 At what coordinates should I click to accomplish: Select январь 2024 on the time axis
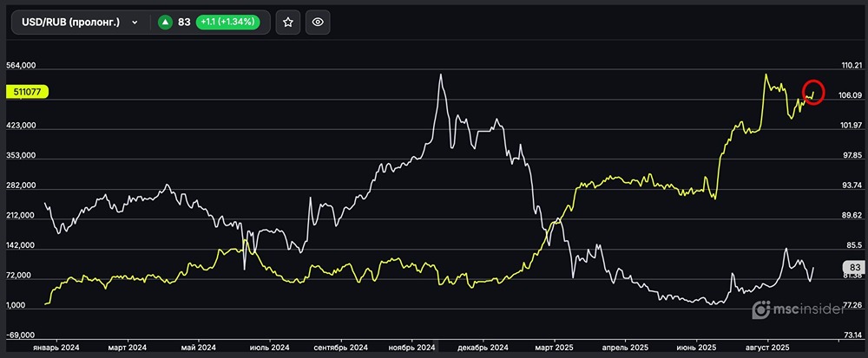click(56, 347)
